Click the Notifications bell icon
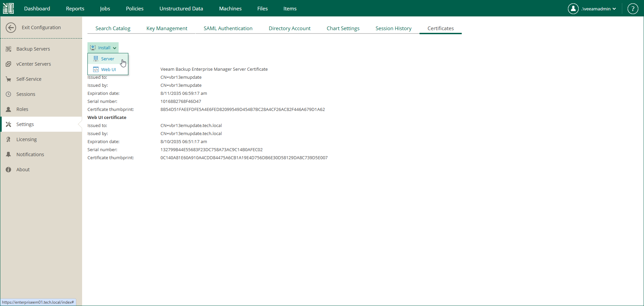 (8, 154)
